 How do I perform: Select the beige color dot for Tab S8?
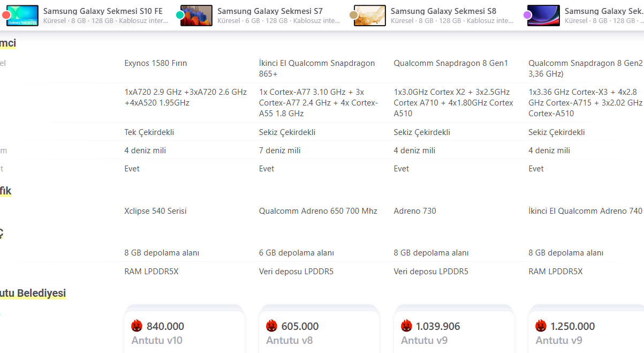354,15
